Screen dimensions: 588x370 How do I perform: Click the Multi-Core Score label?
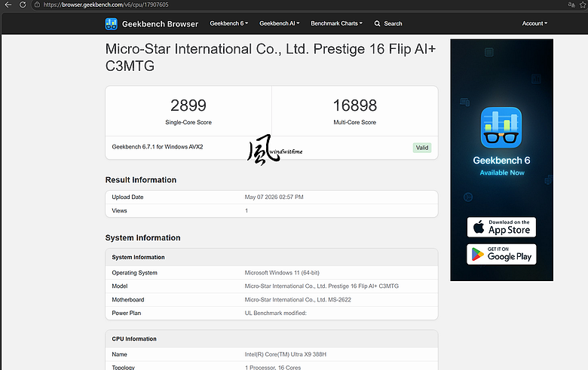(355, 122)
